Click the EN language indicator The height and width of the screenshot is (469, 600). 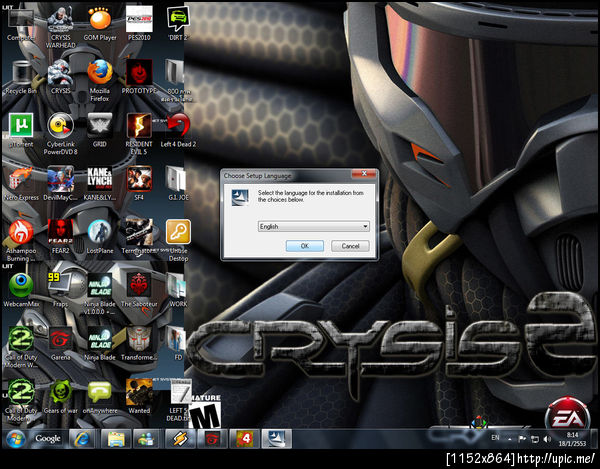(495, 438)
